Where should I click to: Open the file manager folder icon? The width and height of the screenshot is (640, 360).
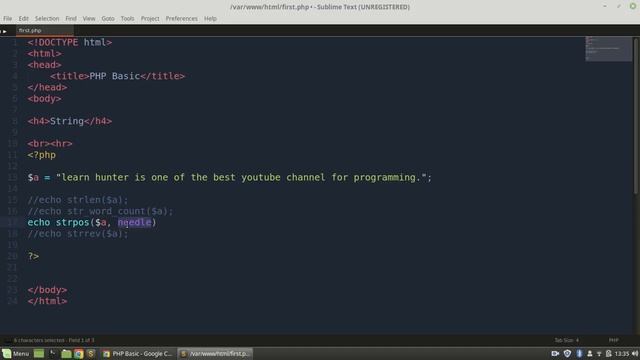tap(66, 353)
